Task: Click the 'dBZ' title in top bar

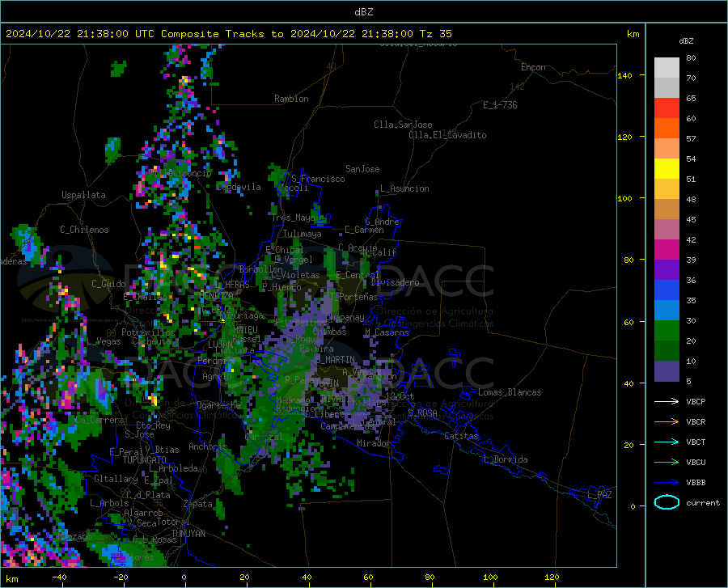Action: 363,12
